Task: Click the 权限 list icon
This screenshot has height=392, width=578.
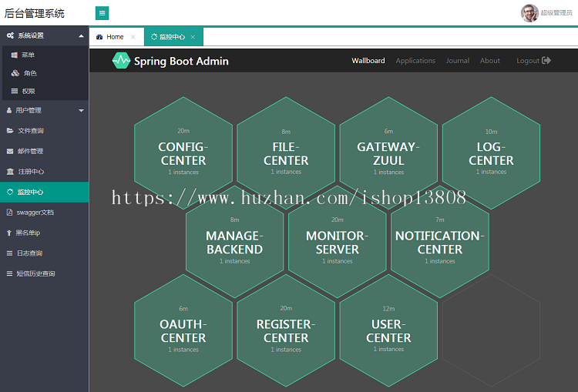Action: pos(15,91)
